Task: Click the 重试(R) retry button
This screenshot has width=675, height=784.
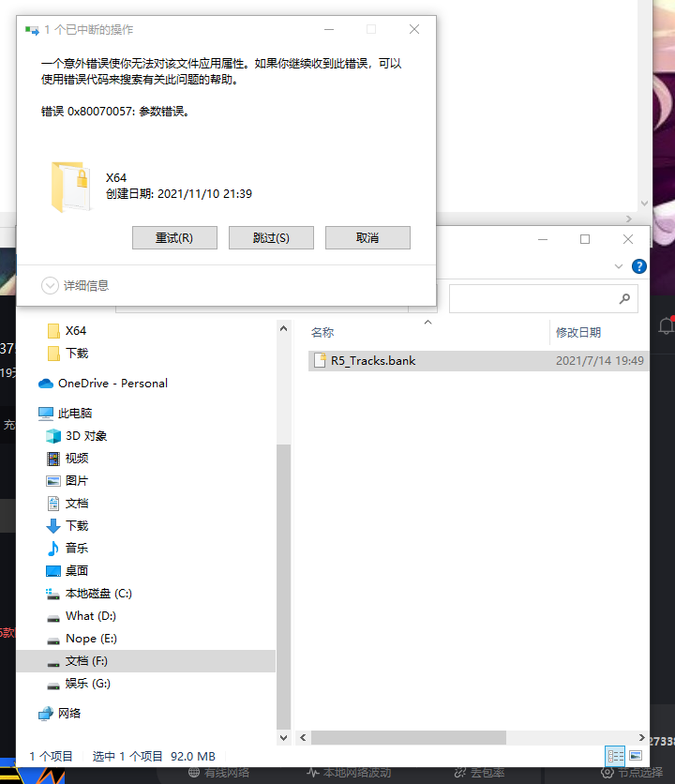Action: pos(174,237)
